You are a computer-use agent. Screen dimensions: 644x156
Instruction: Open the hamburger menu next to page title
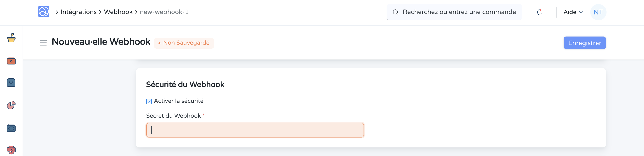(43, 43)
